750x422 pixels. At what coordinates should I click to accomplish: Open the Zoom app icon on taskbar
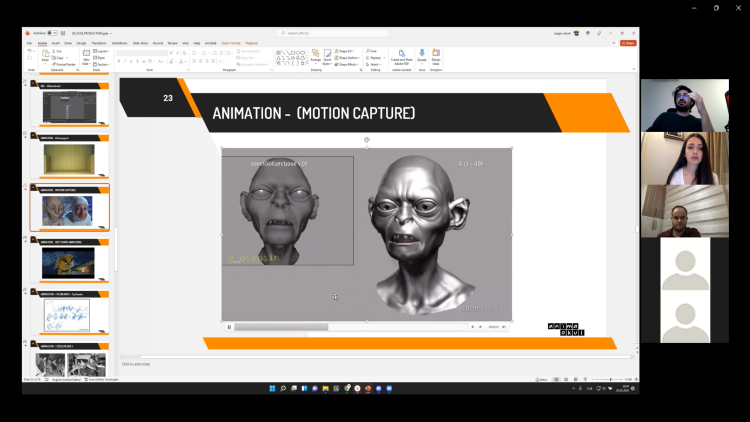coord(389,389)
